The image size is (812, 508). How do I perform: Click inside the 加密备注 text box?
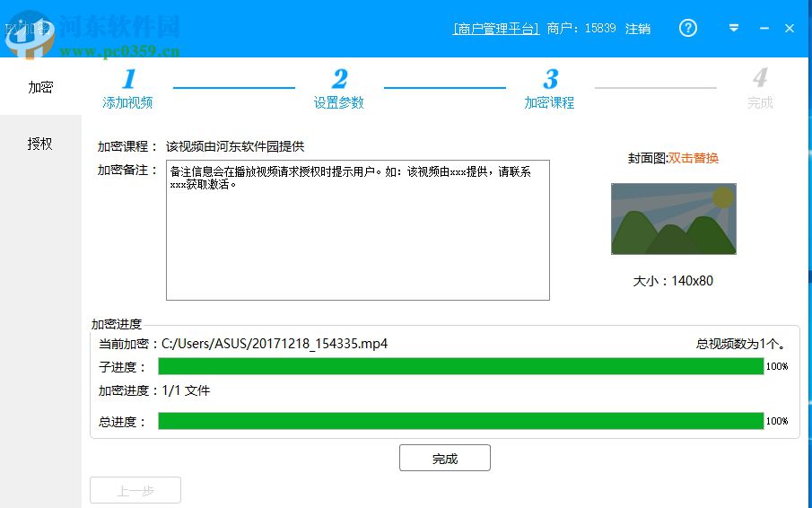(x=358, y=230)
